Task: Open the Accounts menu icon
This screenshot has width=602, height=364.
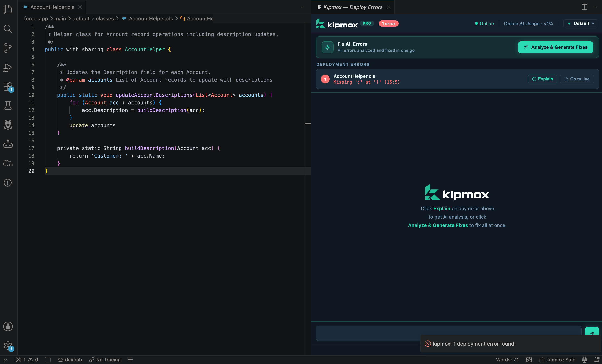Action: click(8, 326)
